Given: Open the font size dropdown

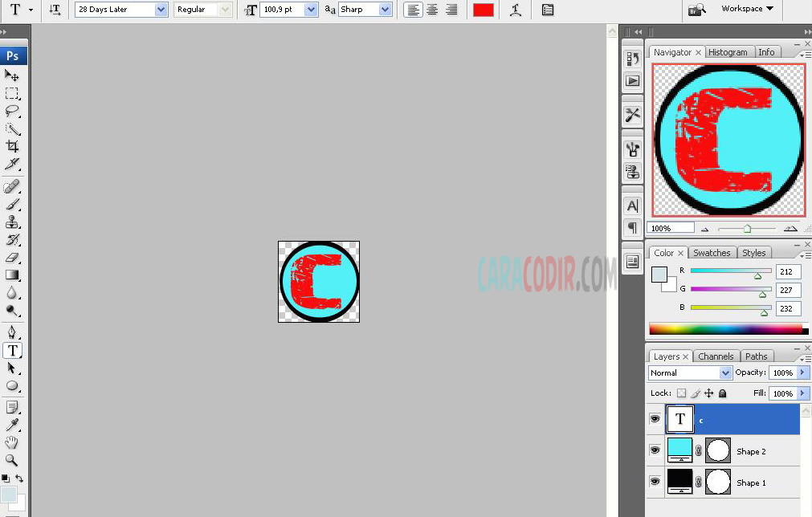Looking at the screenshot, I should coord(311,10).
